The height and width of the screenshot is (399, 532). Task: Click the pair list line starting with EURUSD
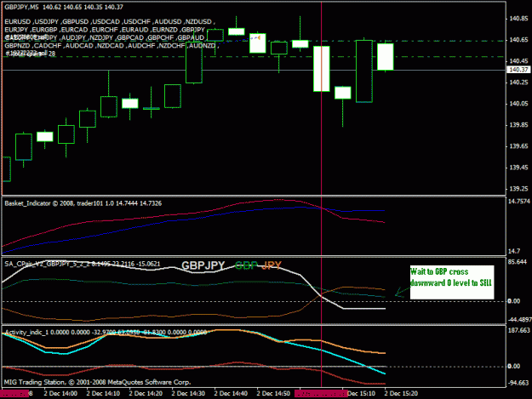pyautogui.click(x=110, y=22)
